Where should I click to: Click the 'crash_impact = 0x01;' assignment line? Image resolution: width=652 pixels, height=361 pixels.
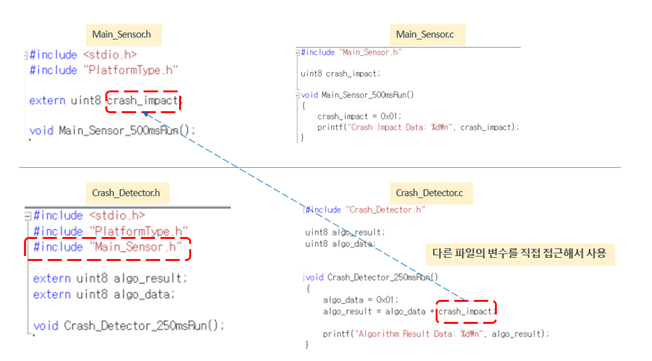tap(359, 116)
